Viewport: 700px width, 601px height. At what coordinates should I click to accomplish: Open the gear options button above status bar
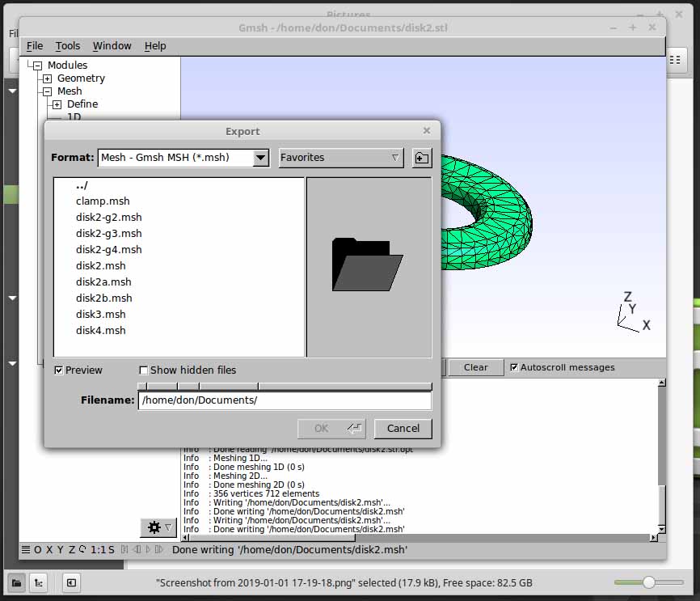[158, 527]
